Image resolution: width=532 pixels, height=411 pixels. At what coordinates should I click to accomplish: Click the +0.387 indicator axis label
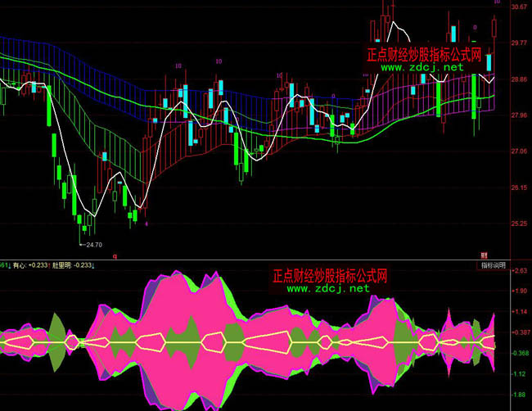tap(518, 332)
